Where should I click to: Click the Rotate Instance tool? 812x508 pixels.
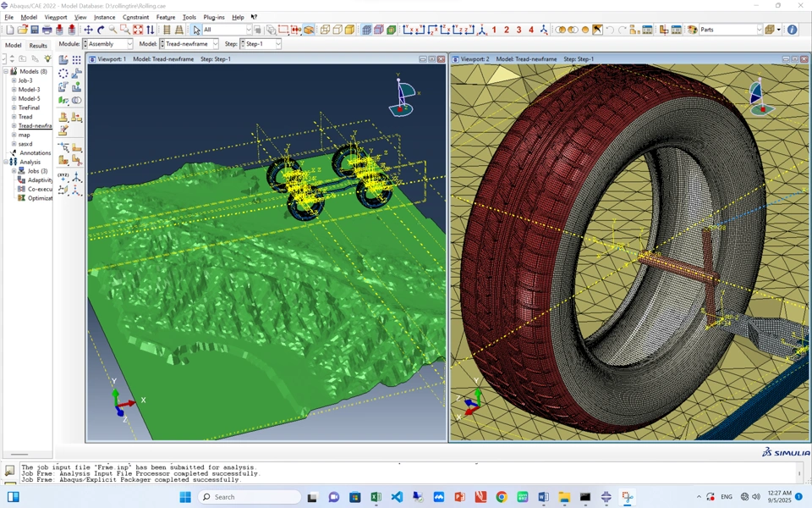click(x=63, y=86)
